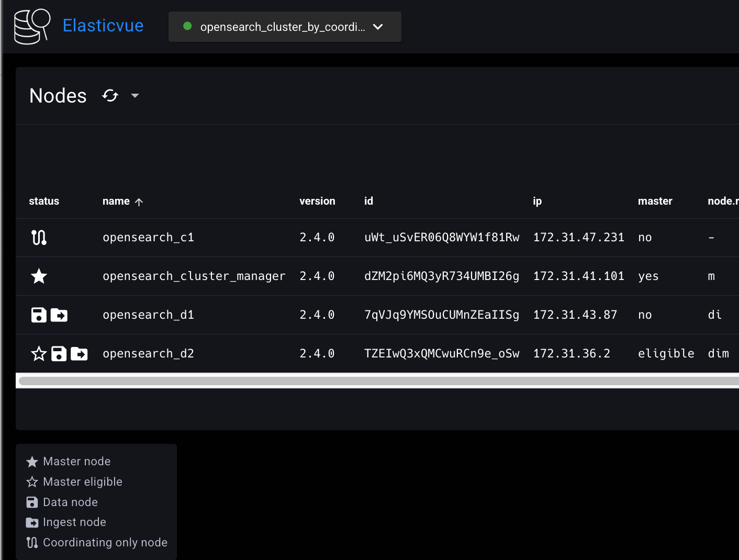Click master star icon of opensearch_cluster_manager

point(39,276)
